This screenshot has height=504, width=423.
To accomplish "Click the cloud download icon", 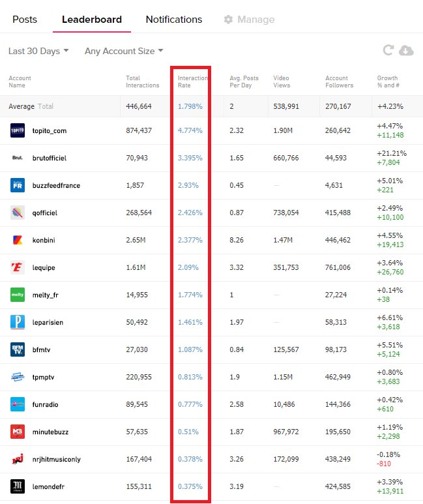I will pyautogui.click(x=406, y=50).
